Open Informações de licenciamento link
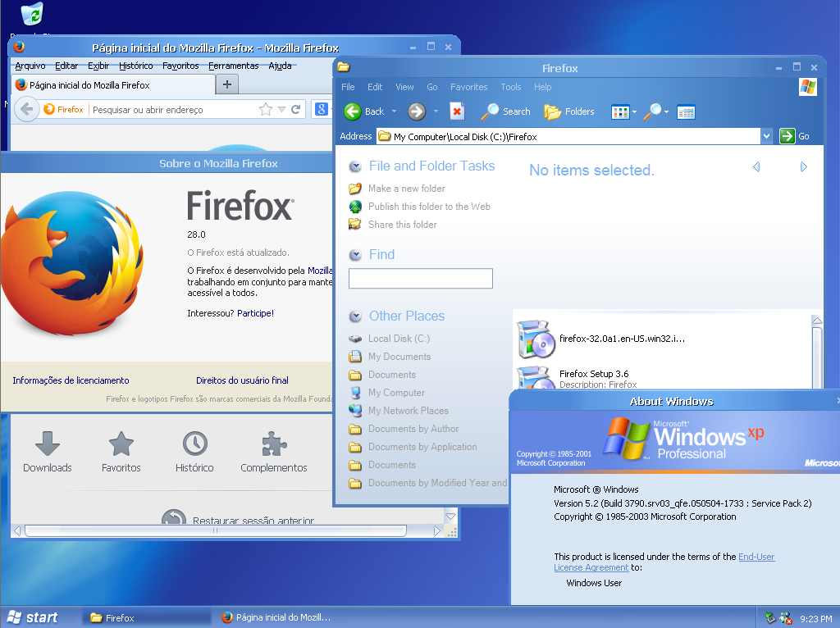 71,380
